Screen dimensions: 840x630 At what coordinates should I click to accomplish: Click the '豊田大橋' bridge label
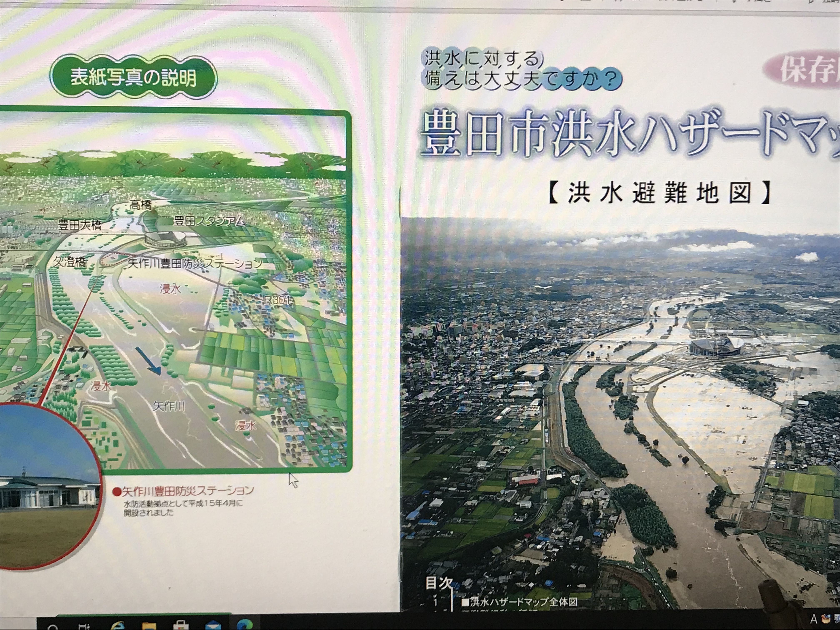(80, 225)
